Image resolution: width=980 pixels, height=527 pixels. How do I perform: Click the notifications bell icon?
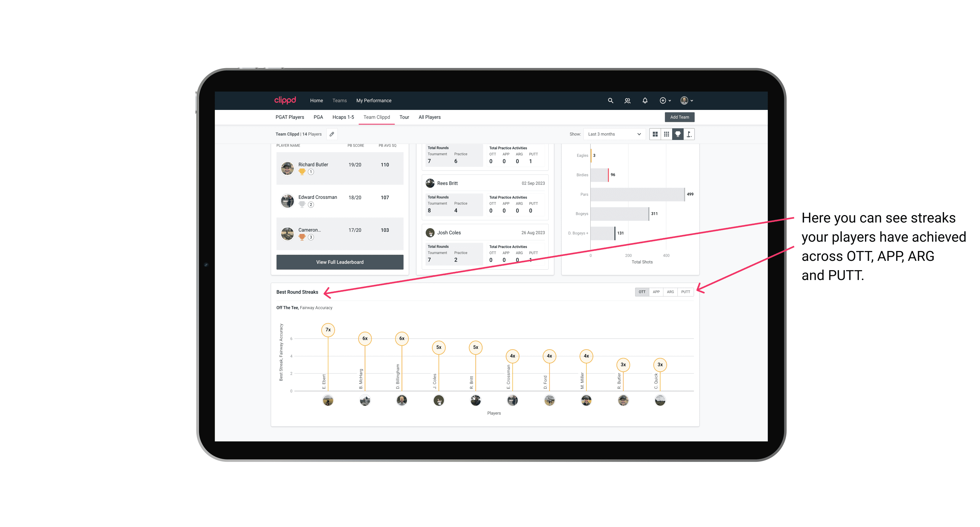tap(644, 101)
